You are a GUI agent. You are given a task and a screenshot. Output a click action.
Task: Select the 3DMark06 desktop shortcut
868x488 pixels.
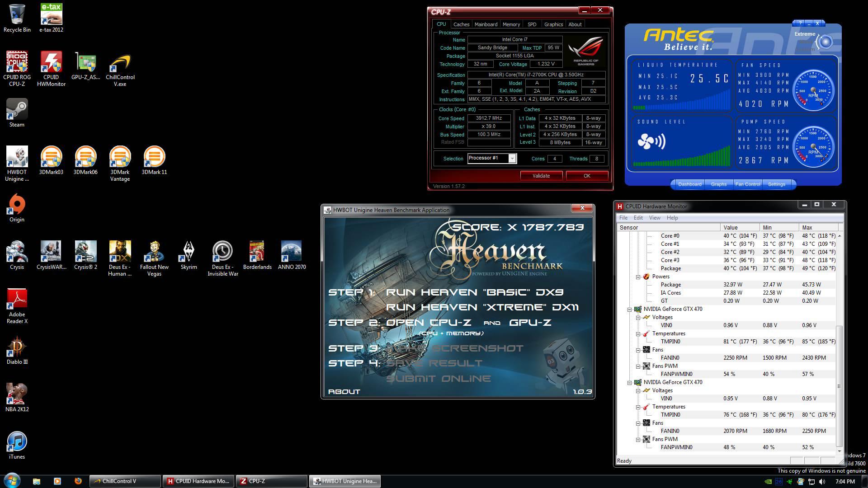(x=85, y=160)
